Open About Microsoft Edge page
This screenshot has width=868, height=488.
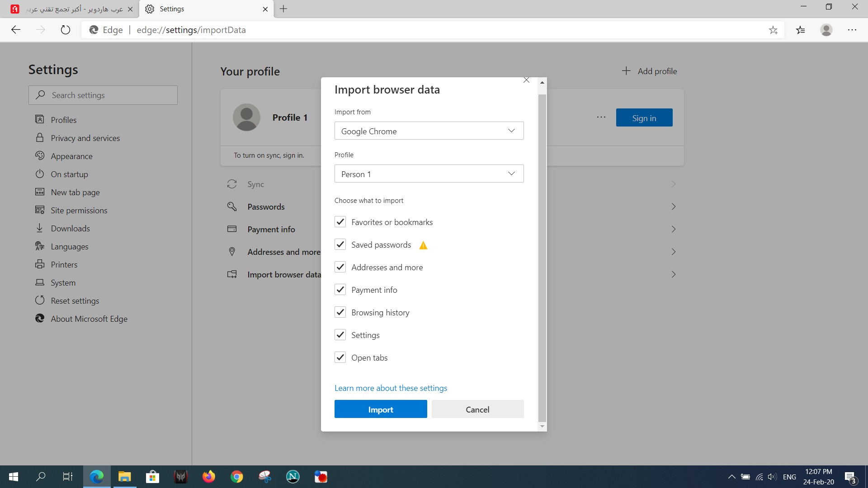pyautogui.click(x=89, y=319)
